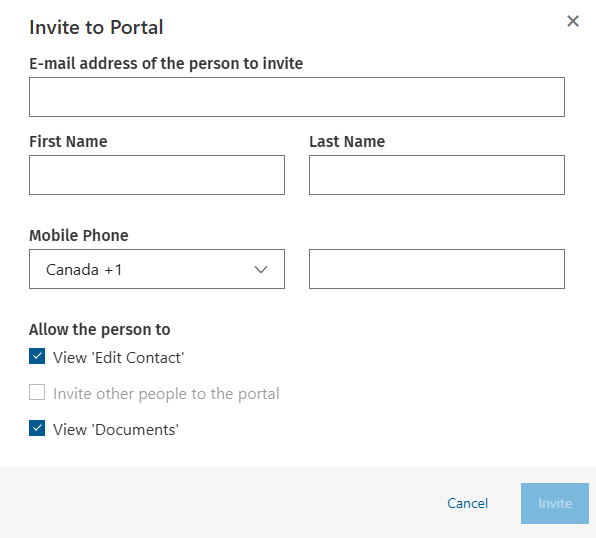The width and height of the screenshot is (596, 538).
Task: Click the 'Allow the person to' heading
Action: pyautogui.click(x=100, y=330)
